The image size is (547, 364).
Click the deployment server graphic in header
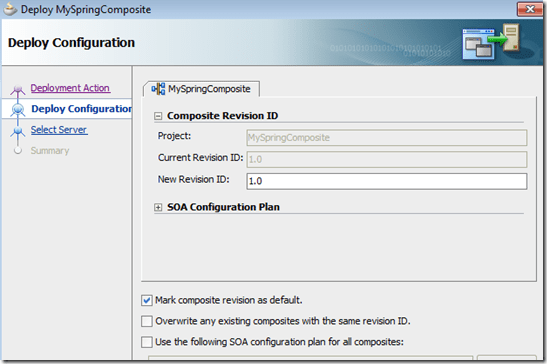[x=491, y=42]
